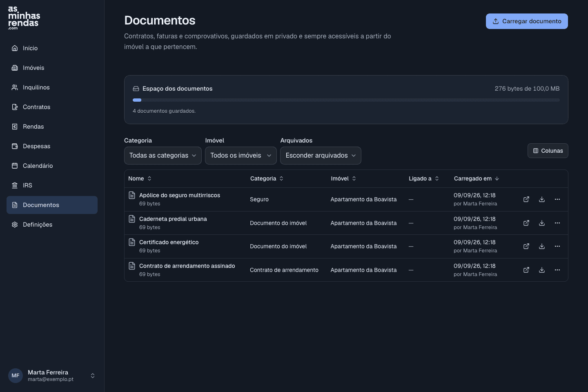
Task: Navigate to Inquilinos
Action: (x=52, y=87)
